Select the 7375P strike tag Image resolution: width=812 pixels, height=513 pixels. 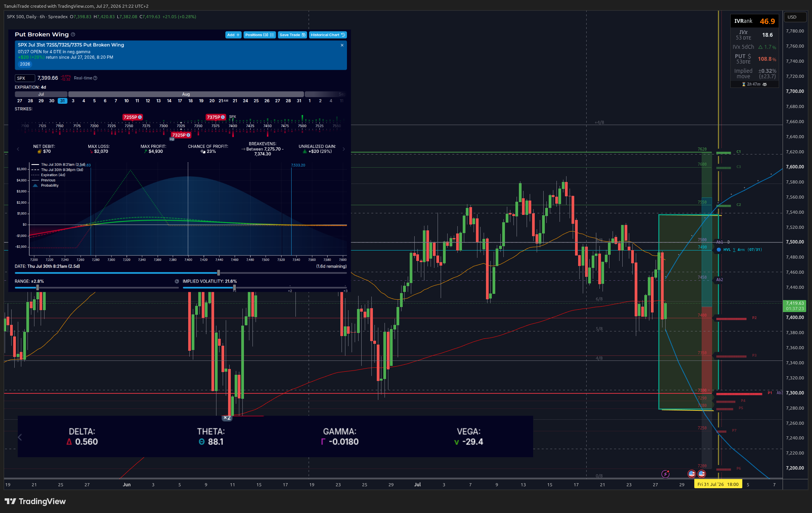(216, 117)
